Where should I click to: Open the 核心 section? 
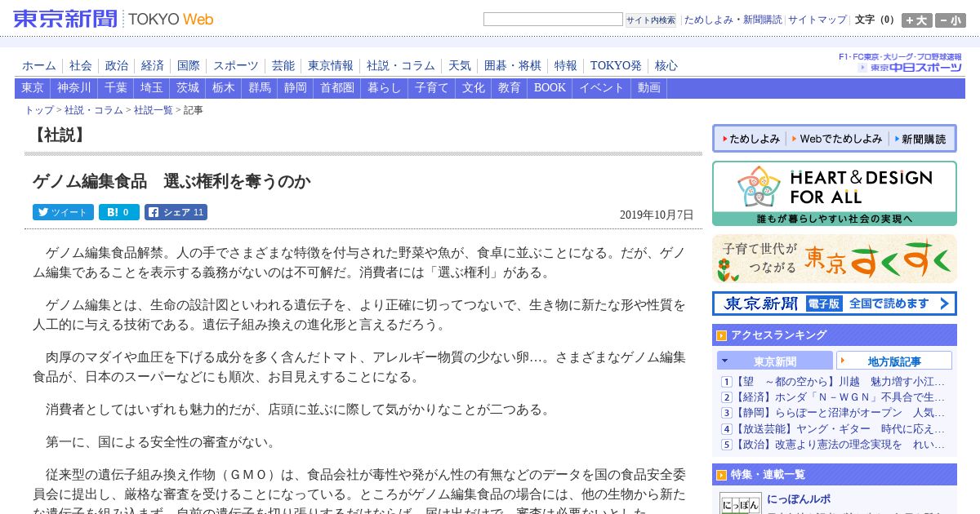[666, 66]
